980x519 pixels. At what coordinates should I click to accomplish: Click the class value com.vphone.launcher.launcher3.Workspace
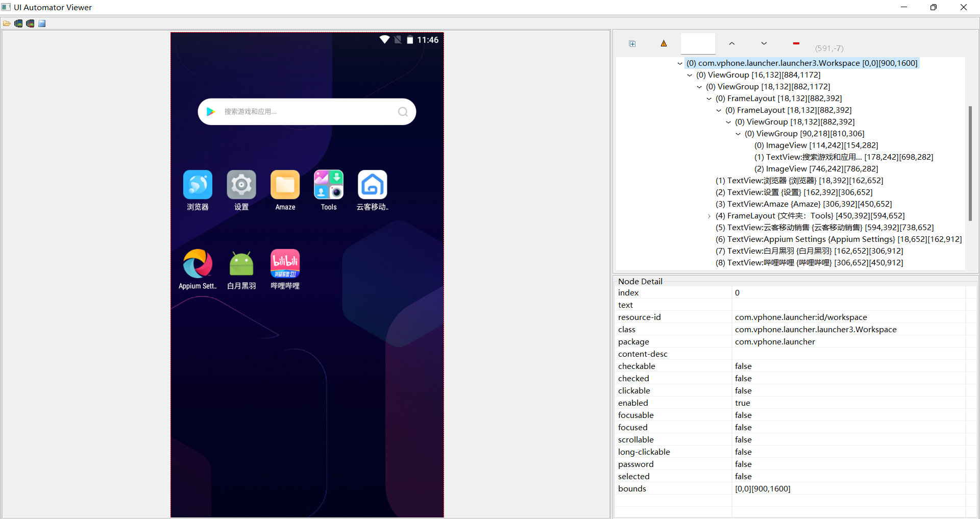click(x=816, y=330)
